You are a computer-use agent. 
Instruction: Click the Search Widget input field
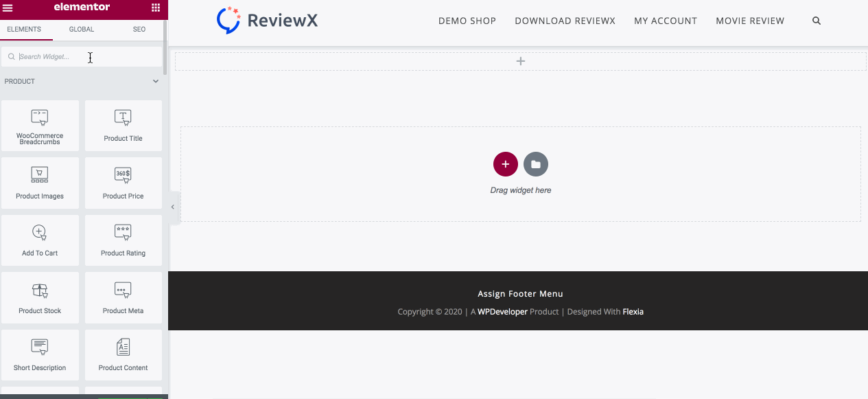82,57
